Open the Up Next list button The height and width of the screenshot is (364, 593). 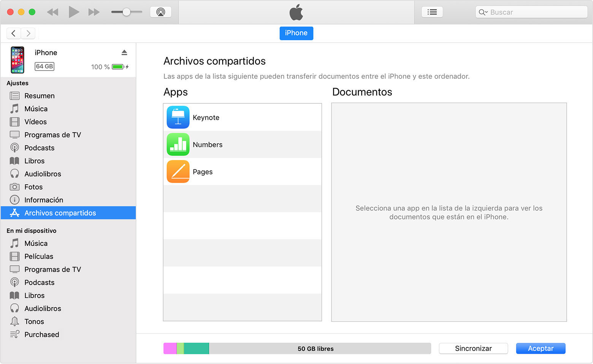point(432,12)
